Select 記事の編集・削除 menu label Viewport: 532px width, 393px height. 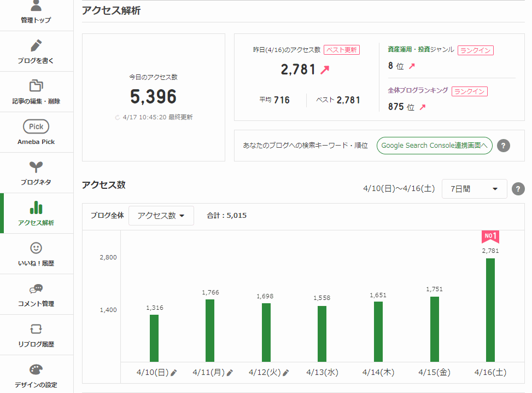(36, 101)
